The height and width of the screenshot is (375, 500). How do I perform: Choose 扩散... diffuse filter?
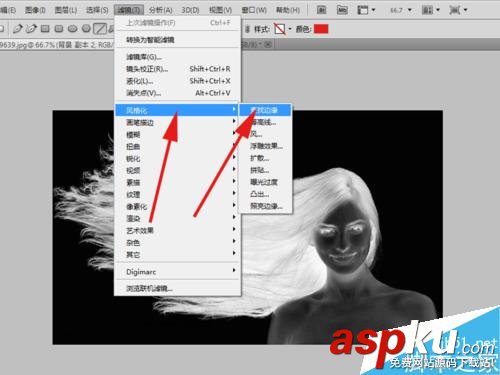[x=266, y=158]
